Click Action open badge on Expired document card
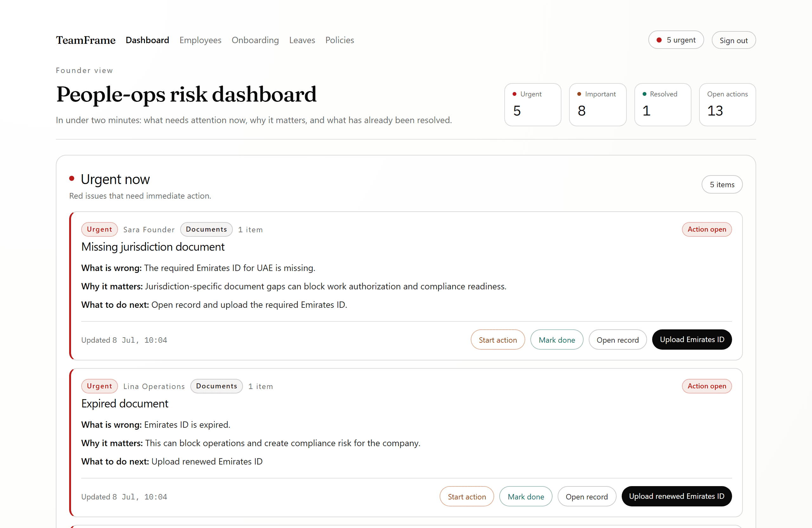 [x=707, y=386]
